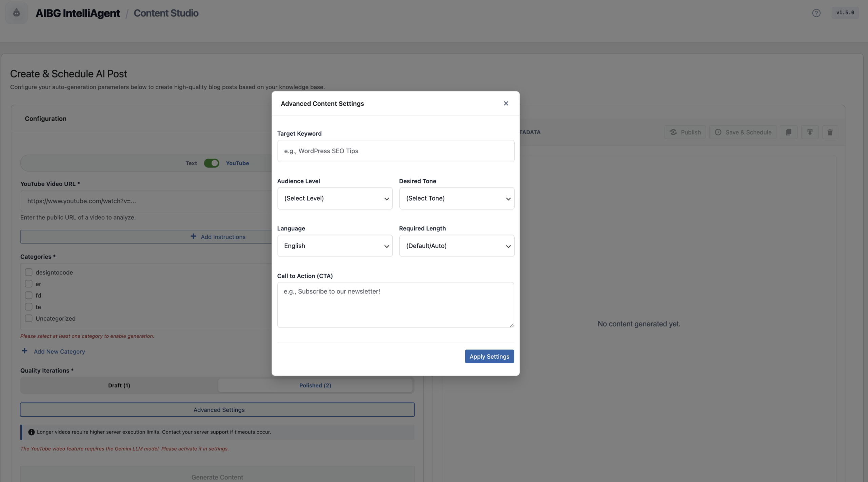Click the trash delete icon in the toolbar
Viewport: 868px width, 482px height.
click(x=830, y=132)
